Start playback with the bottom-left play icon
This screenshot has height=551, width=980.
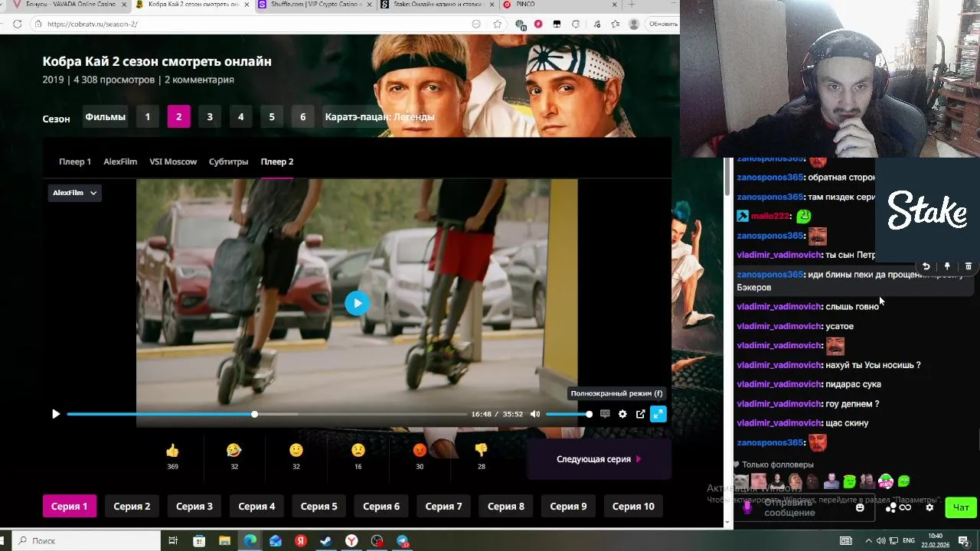[56, 414]
